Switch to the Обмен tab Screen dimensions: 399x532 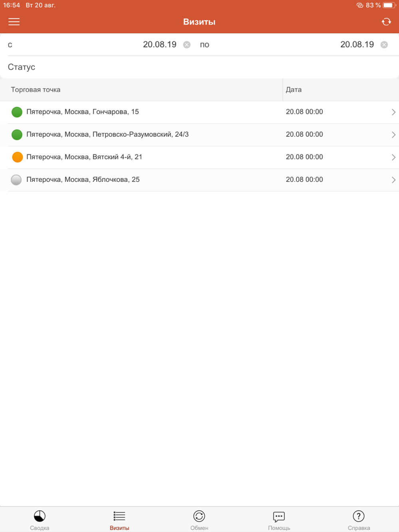[x=199, y=520]
